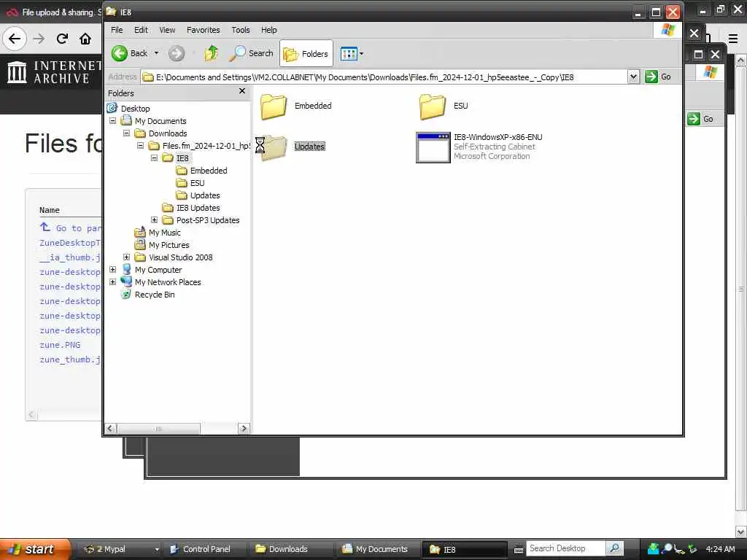Image resolution: width=747 pixels, height=560 pixels.
Task: Click the greyed Forward arrow button
Action: [177, 53]
